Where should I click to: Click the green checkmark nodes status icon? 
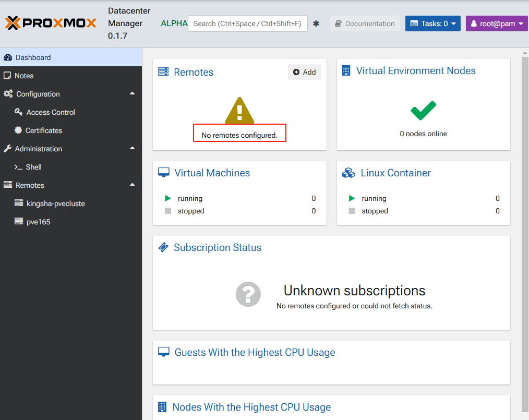coord(424,110)
